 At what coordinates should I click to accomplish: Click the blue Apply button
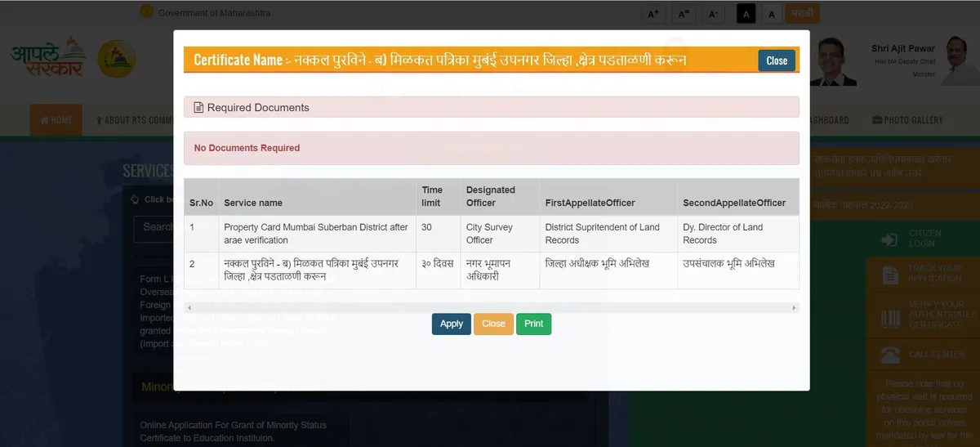tap(451, 324)
